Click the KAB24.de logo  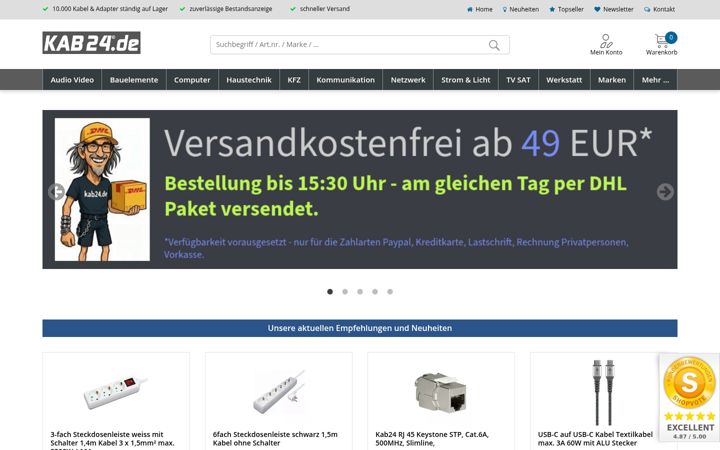click(91, 43)
